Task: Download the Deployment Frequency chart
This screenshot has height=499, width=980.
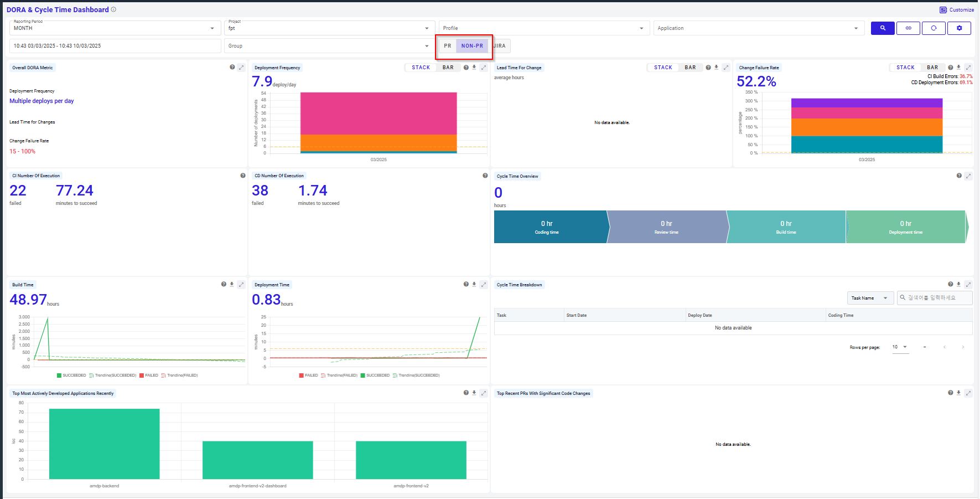Action: 474,67
